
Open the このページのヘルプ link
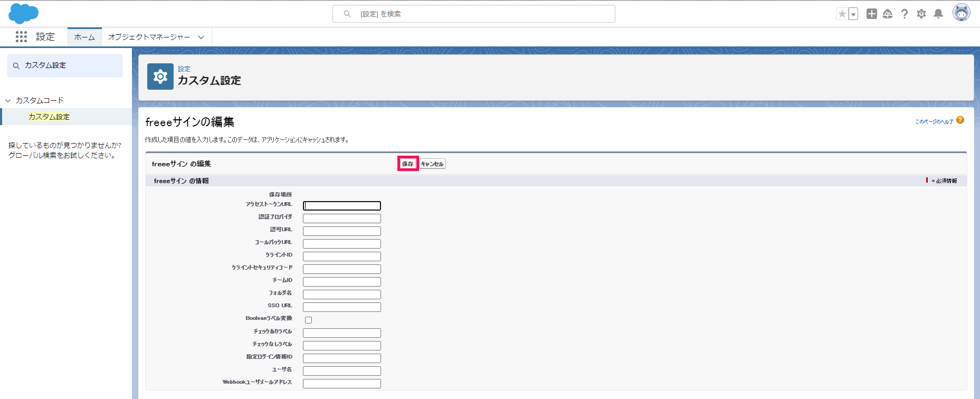(934, 121)
